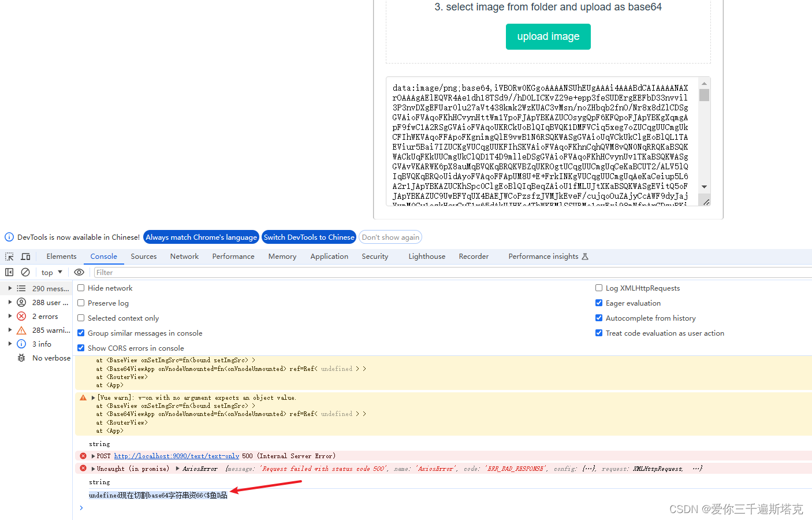
Task: Switch to the Network tab
Action: point(184,256)
